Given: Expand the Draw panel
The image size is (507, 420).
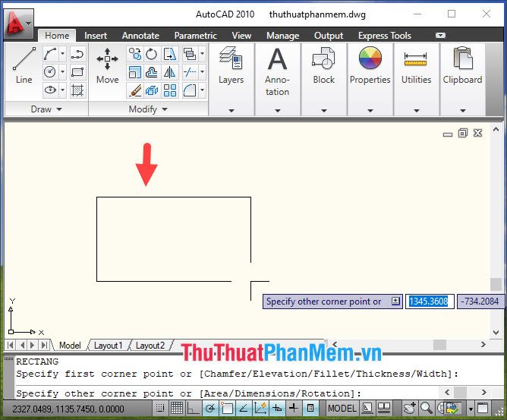Looking at the screenshot, I should pos(46,109).
